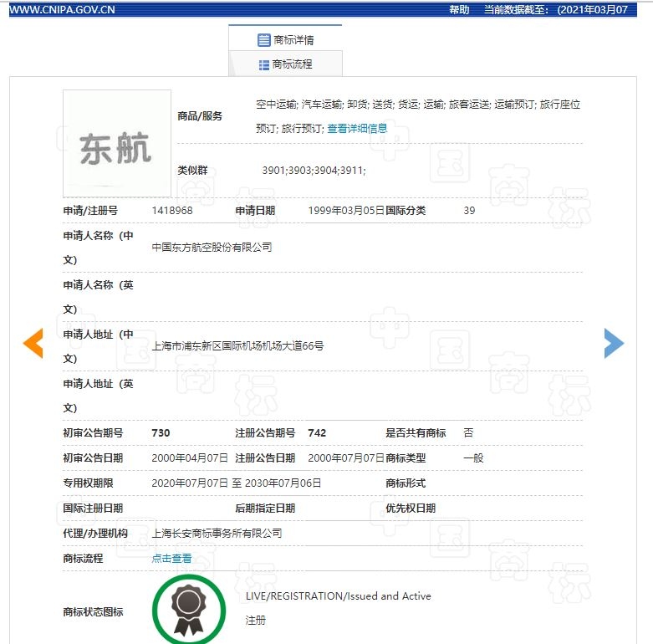Select agency 上海长安商标事务所有限公司
The width and height of the screenshot is (653, 644).
217,534
